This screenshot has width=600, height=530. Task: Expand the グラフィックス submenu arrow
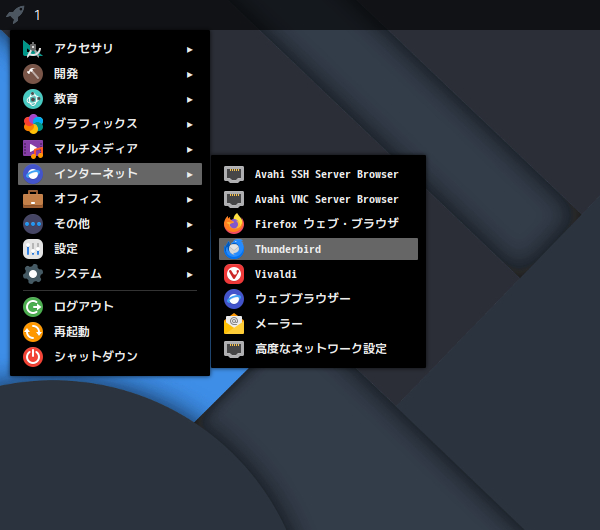tap(189, 125)
